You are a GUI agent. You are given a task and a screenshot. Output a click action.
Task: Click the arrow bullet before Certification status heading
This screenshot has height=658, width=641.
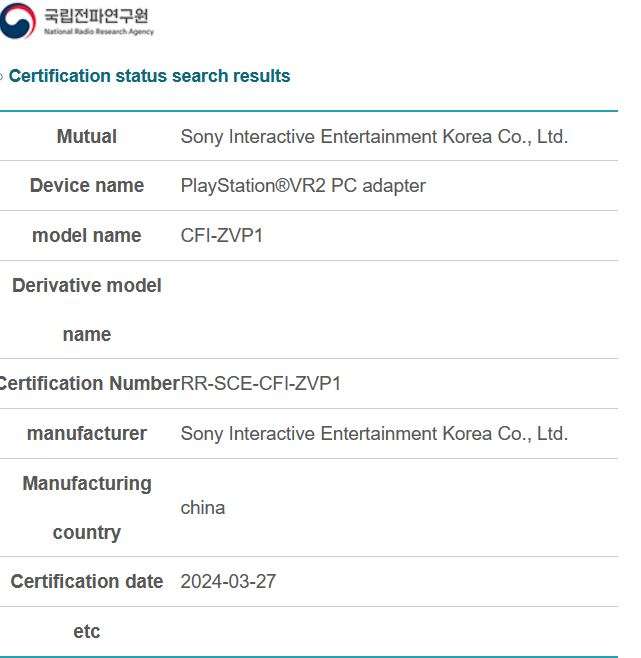point(1,76)
